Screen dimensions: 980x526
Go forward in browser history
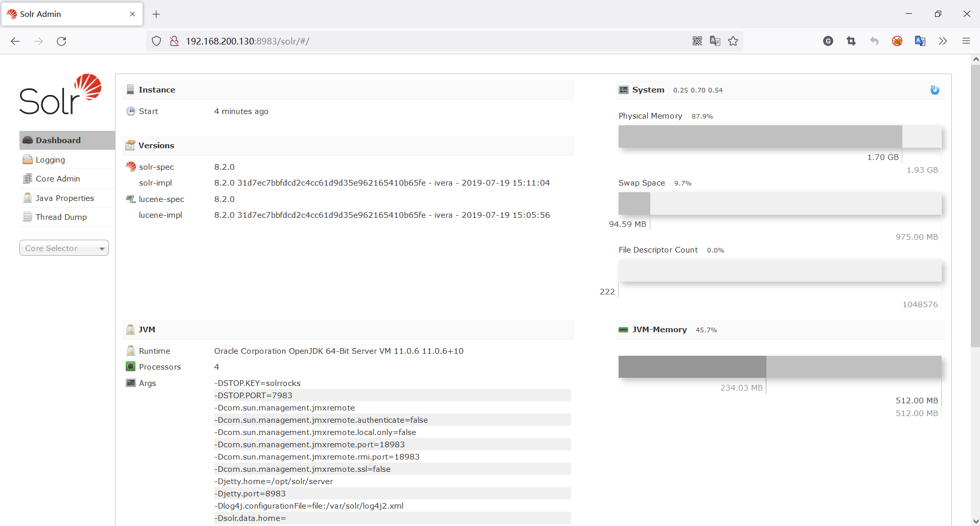38,41
